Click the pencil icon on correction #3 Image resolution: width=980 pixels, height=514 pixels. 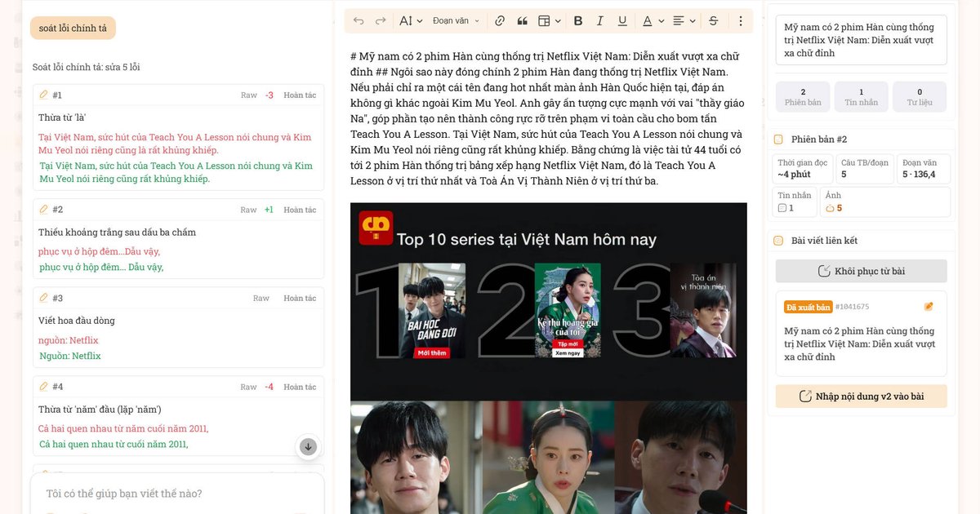tap(44, 297)
